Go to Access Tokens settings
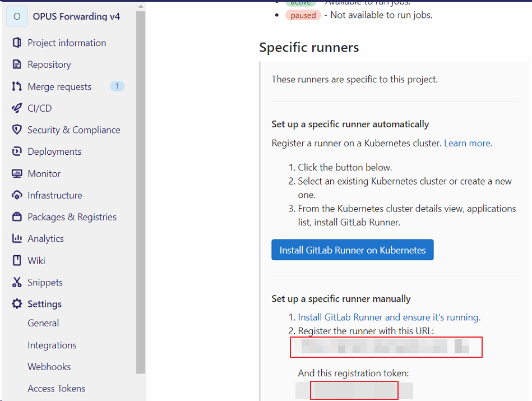Viewport: 532px width, 401px height. coord(57,389)
